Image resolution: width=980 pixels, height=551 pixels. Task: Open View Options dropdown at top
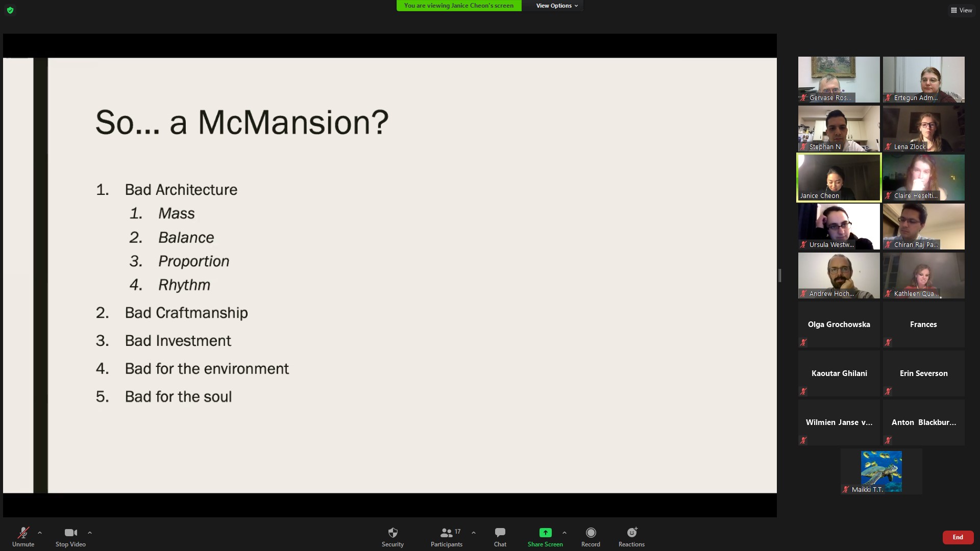point(557,6)
